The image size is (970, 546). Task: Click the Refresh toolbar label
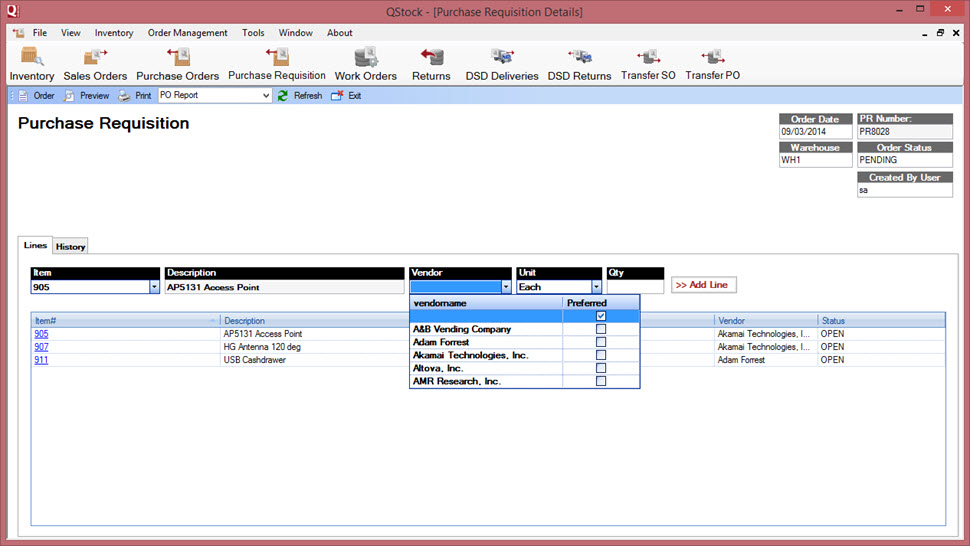(x=308, y=96)
